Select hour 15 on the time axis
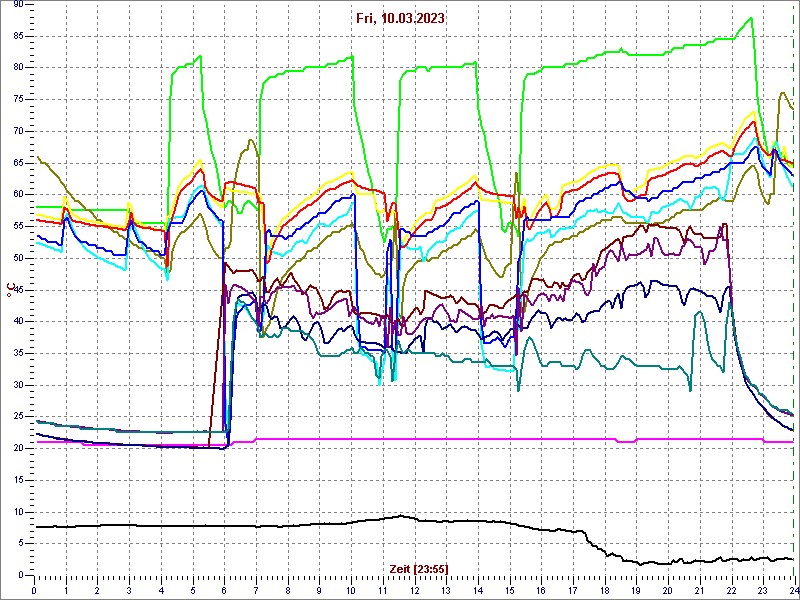800x600 pixels. [510, 590]
